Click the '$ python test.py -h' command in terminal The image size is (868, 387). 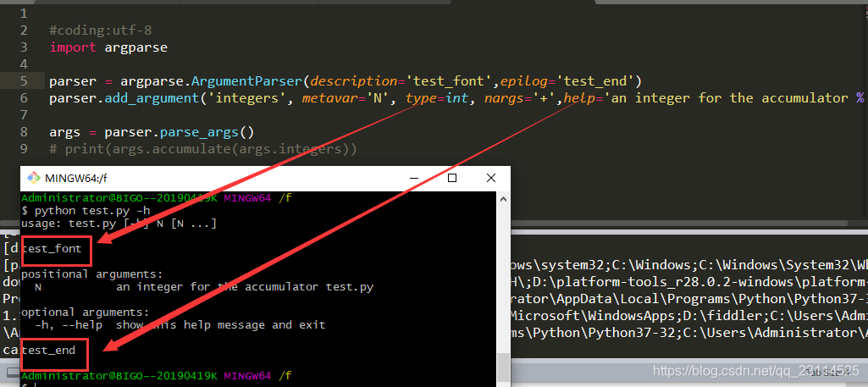86,211
